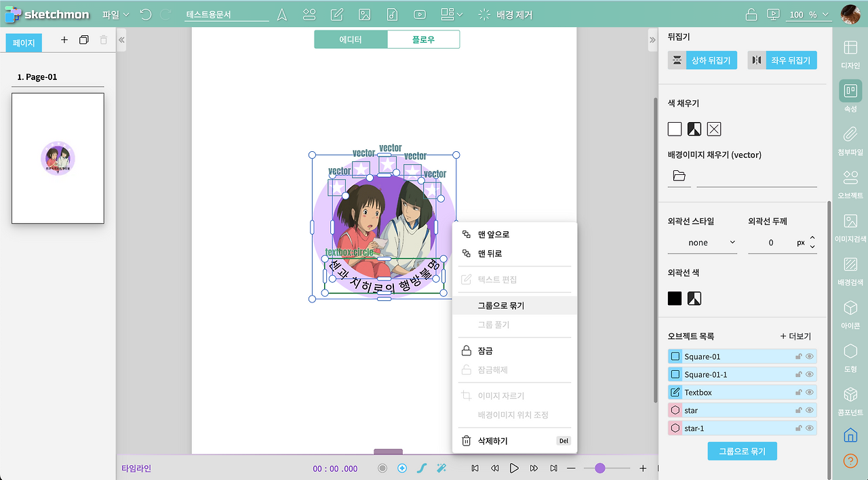868x480 pixels.
Task: Switch to the 에디터 tab
Action: tap(351, 39)
